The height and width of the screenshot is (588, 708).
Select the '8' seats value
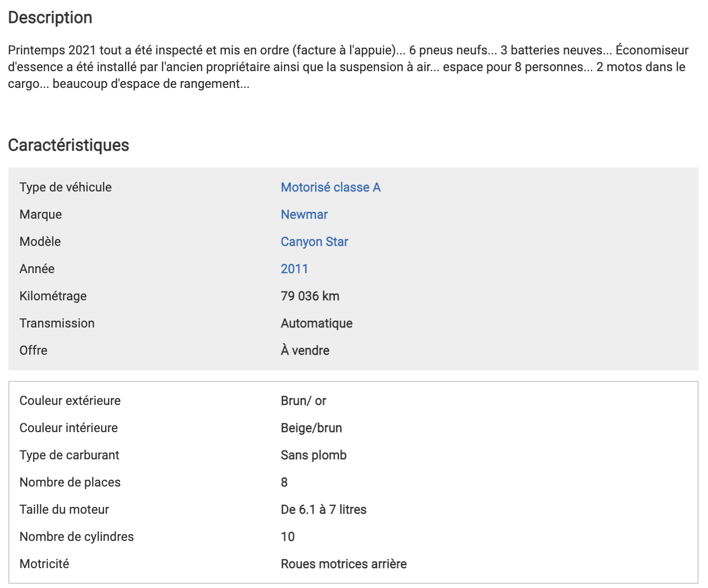(x=284, y=482)
